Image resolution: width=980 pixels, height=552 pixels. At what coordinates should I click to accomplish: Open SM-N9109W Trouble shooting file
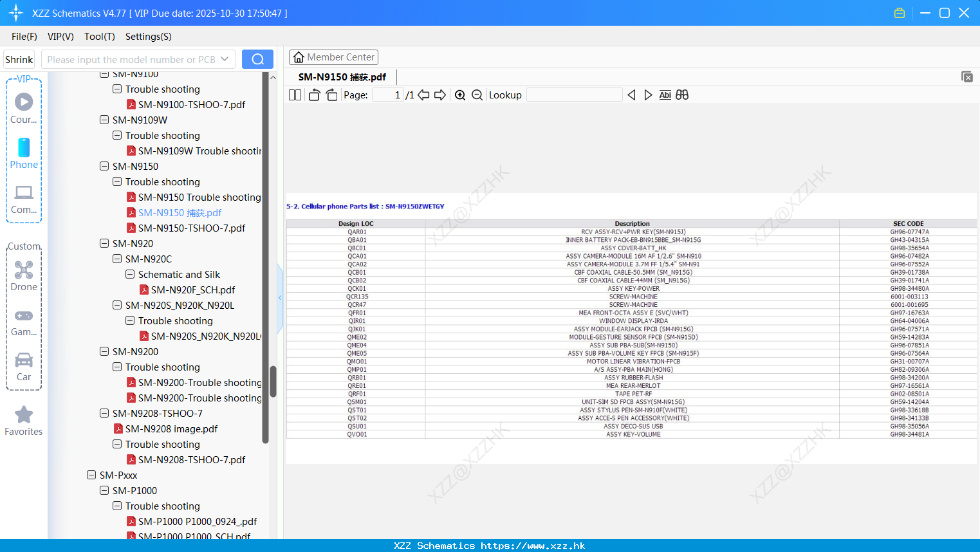pos(199,151)
